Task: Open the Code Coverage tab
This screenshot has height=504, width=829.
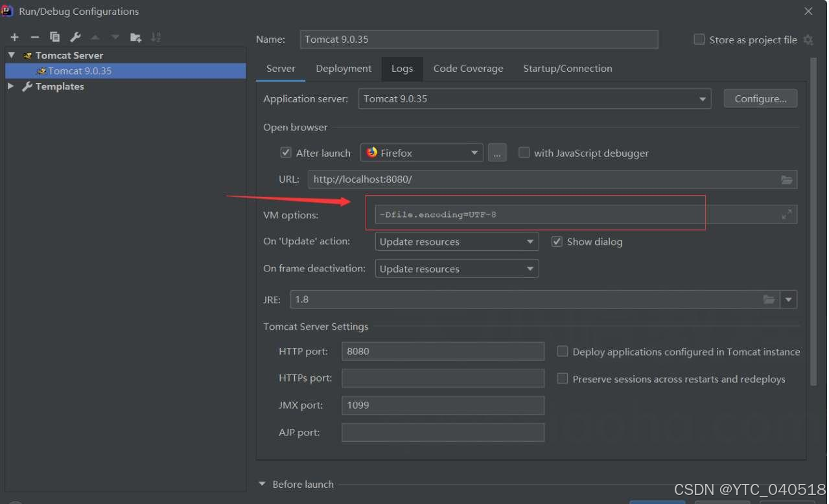Action: click(468, 69)
